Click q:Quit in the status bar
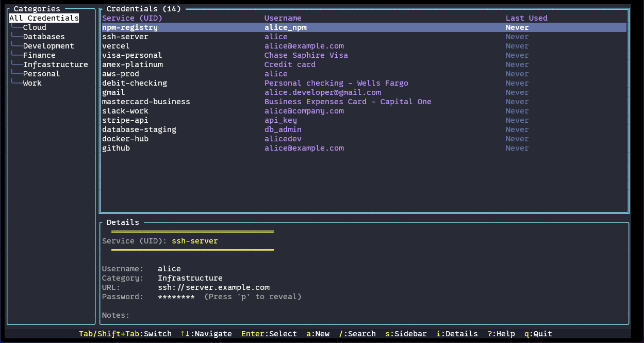Screen dimensions: 644x343 pos(538,334)
